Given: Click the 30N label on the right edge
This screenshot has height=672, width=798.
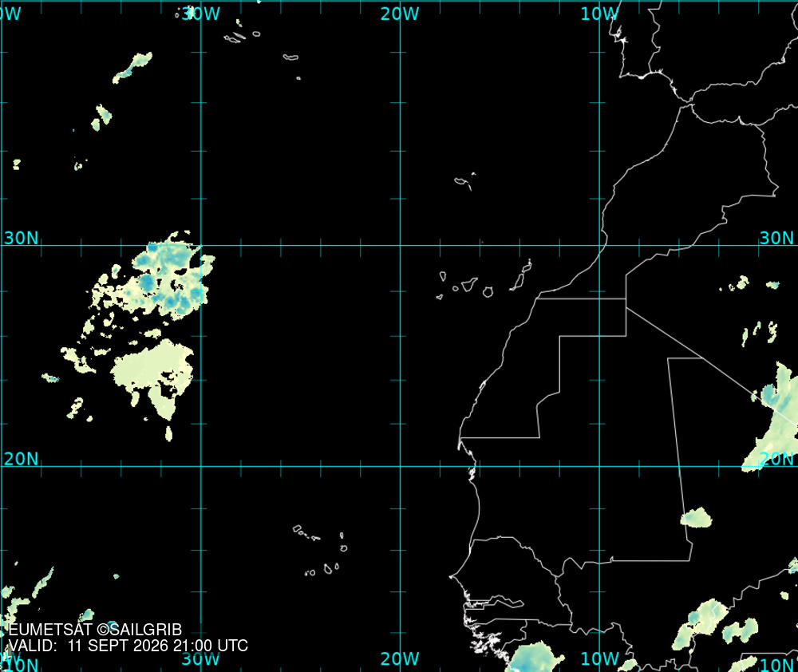Looking at the screenshot, I should point(776,238).
